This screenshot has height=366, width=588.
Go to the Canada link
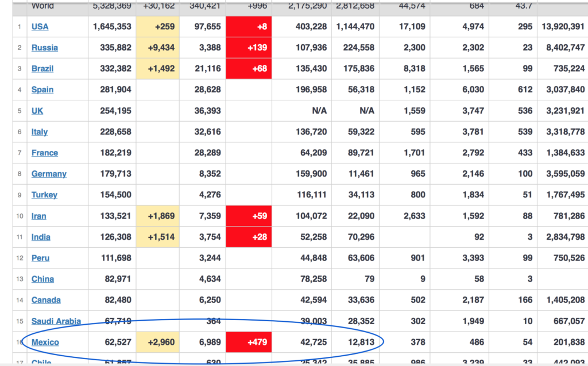tap(46, 300)
